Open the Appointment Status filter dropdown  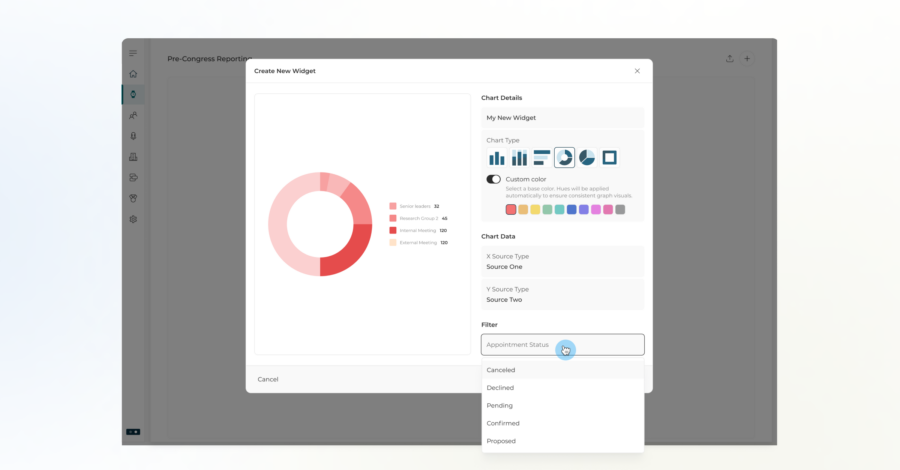562,345
